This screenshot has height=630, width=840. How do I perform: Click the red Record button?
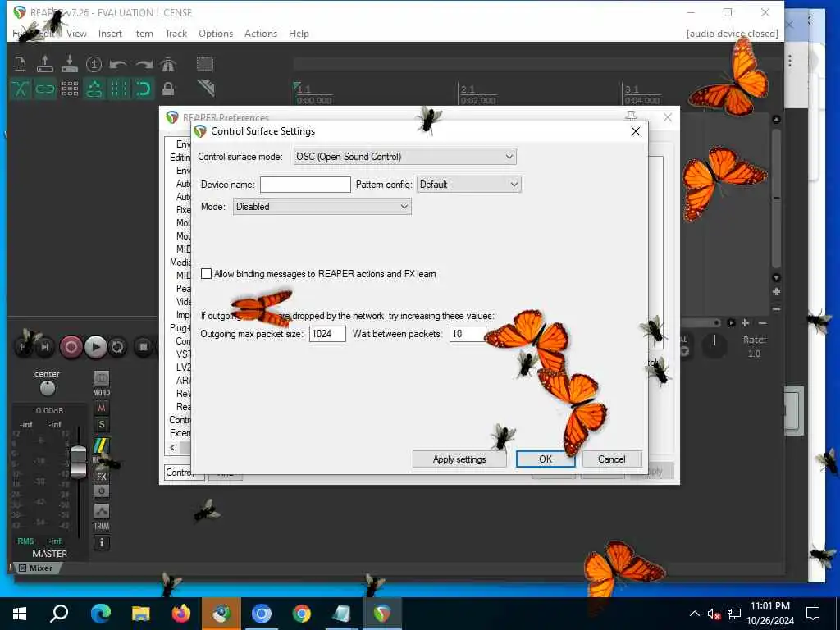pyautogui.click(x=71, y=347)
